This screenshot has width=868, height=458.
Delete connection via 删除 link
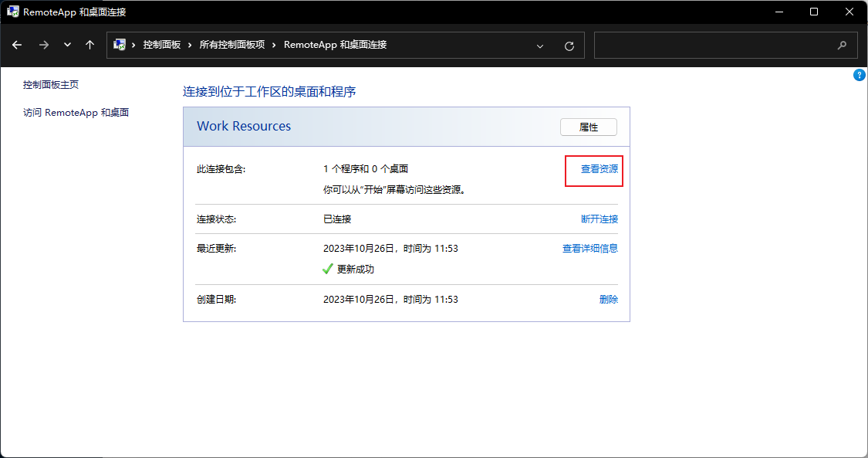click(x=609, y=299)
